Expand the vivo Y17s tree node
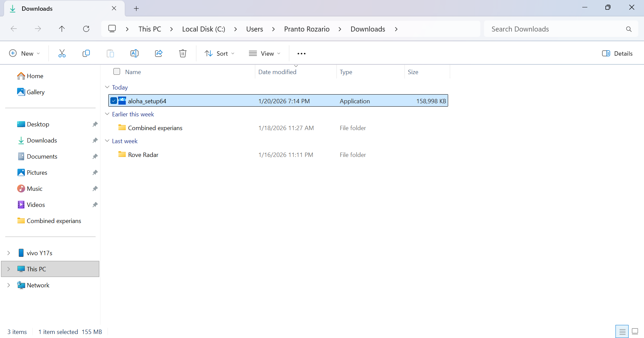Image resolution: width=644 pixels, height=338 pixels. point(9,253)
